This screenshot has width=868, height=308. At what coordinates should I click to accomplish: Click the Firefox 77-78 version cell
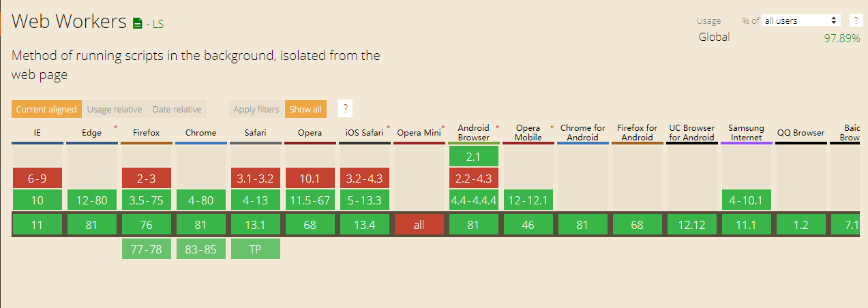click(x=147, y=249)
